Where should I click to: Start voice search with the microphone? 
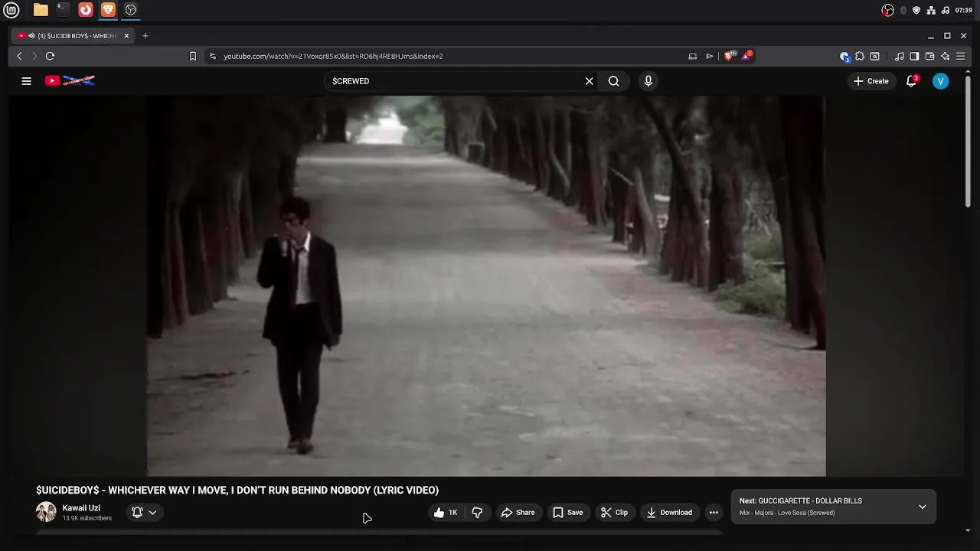tap(648, 81)
